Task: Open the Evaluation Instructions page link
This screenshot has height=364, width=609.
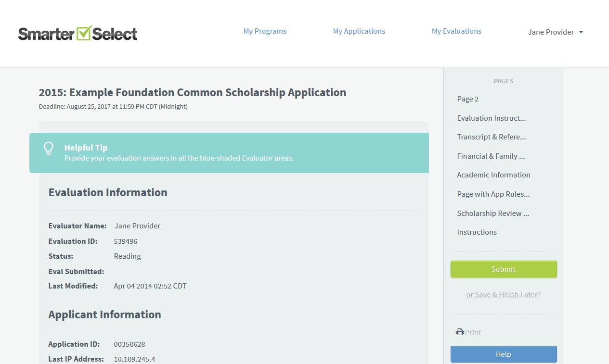Action: (x=491, y=118)
